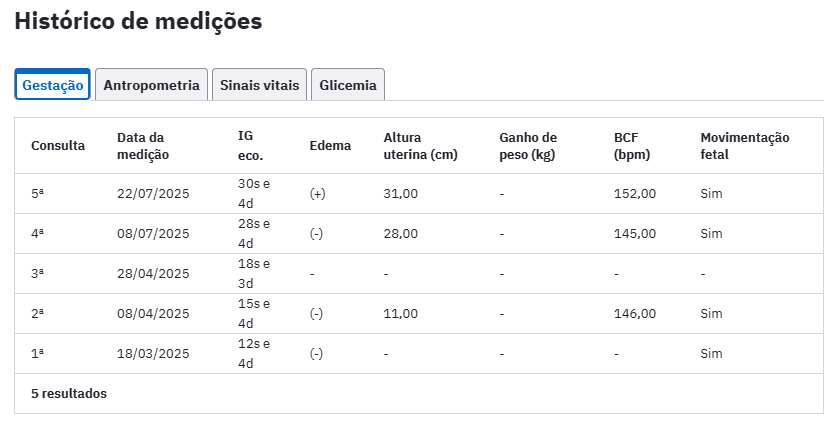Image resolution: width=829 pixels, height=421 pixels.
Task: Click the BCF (bpm) column header
Action: point(631,146)
